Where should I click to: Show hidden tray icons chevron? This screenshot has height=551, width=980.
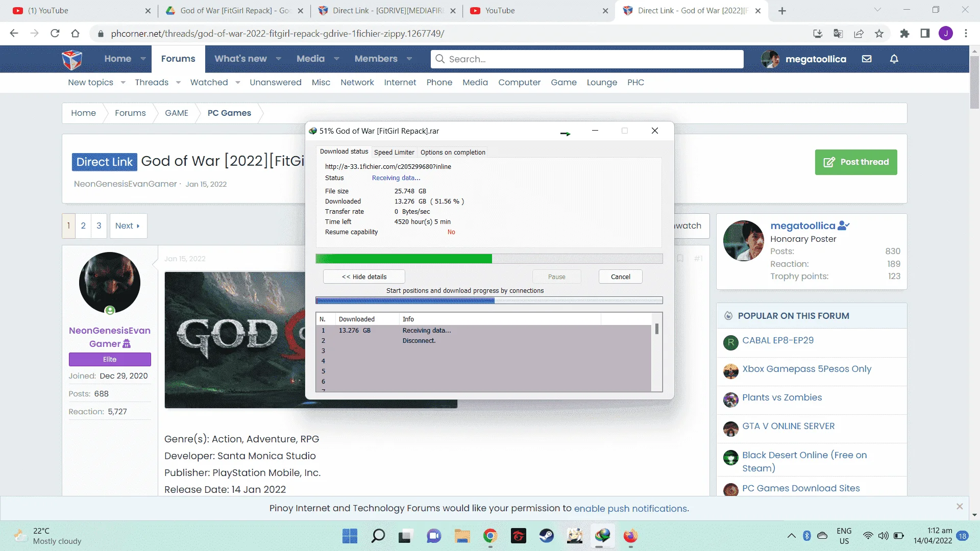coord(791,536)
